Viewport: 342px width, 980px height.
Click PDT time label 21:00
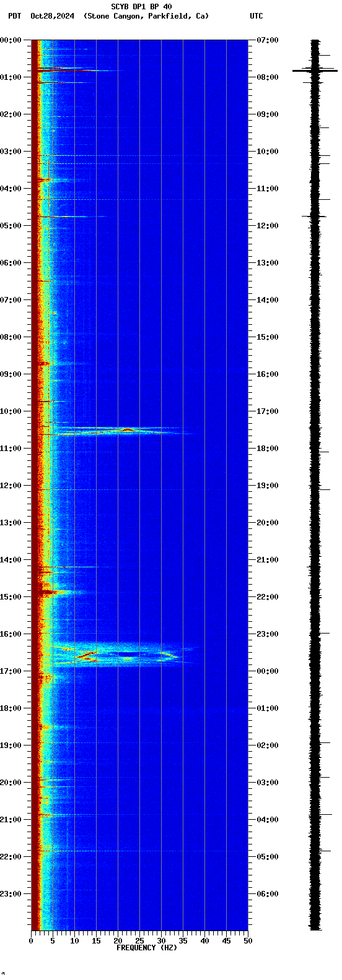10,820
